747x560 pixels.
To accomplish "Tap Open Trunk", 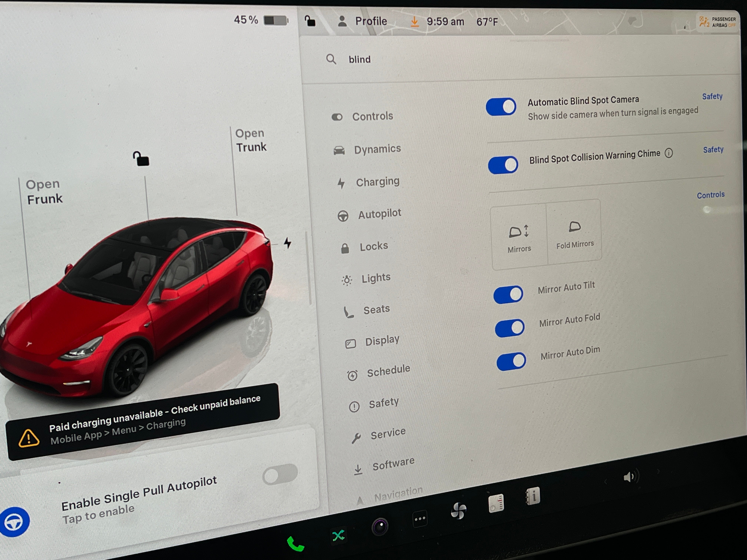I will [x=251, y=140].
